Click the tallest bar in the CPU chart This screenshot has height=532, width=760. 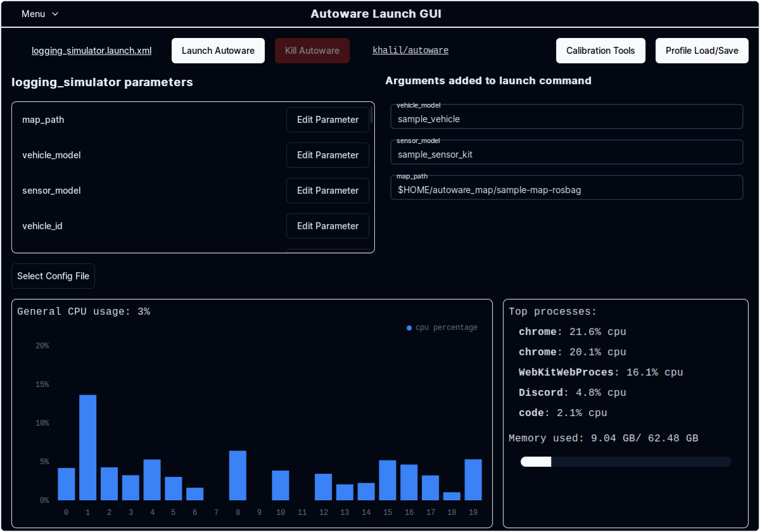[x=87, y=443]
